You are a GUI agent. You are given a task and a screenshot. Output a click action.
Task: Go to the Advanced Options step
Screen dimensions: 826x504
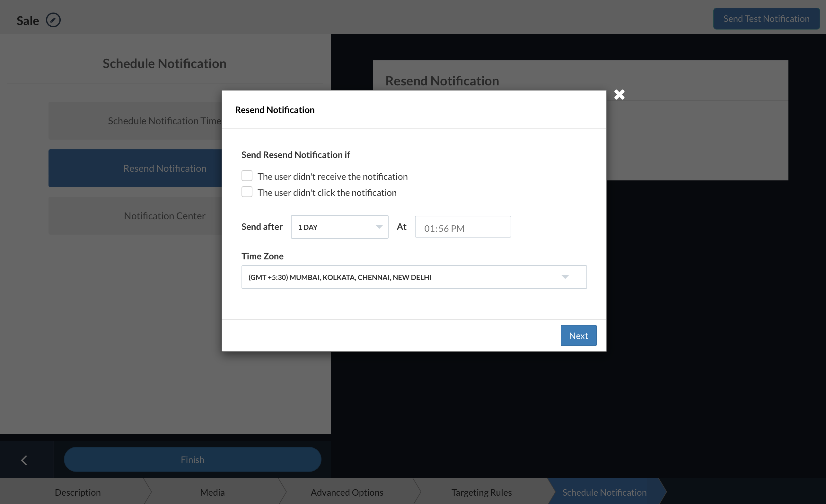pyautogui.click(x=347, y=492)
